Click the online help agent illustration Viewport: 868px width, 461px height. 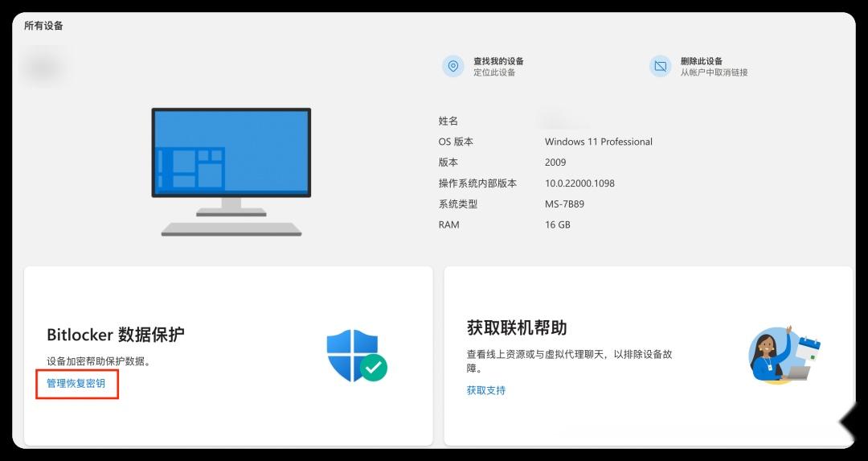click(x=784, y=355)
